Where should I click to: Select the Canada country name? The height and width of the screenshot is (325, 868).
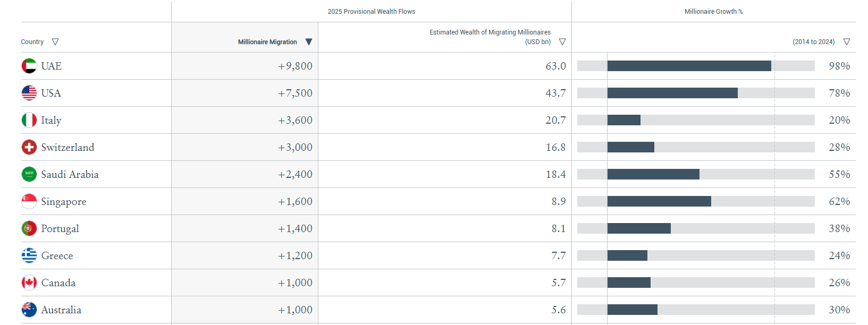58,283
